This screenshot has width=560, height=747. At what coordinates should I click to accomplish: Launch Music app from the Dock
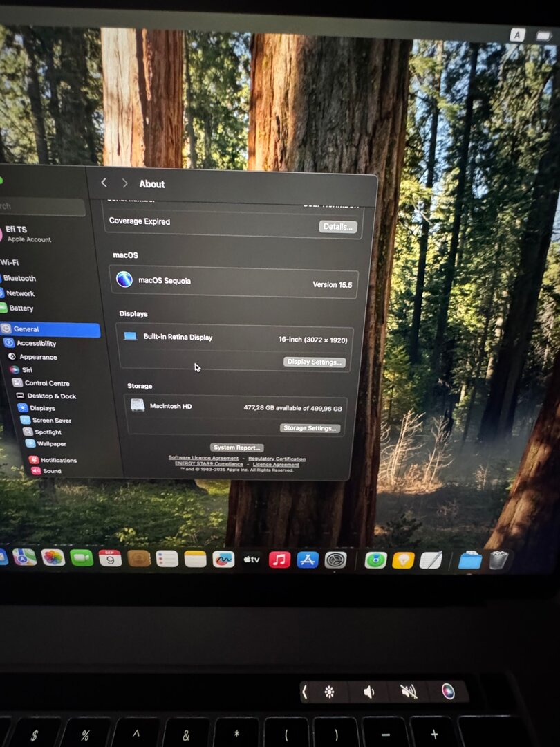279,560
